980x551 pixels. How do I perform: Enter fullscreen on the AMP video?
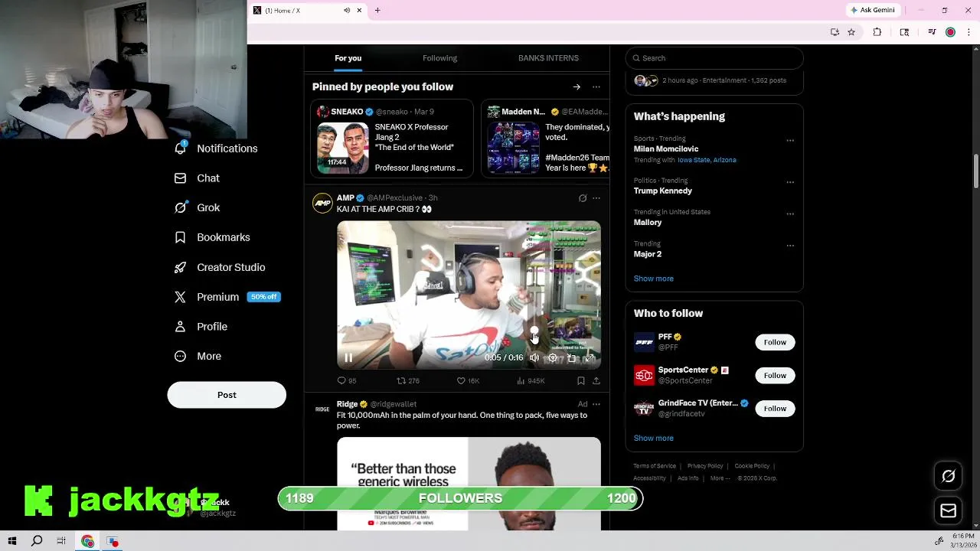pos(590,357)
